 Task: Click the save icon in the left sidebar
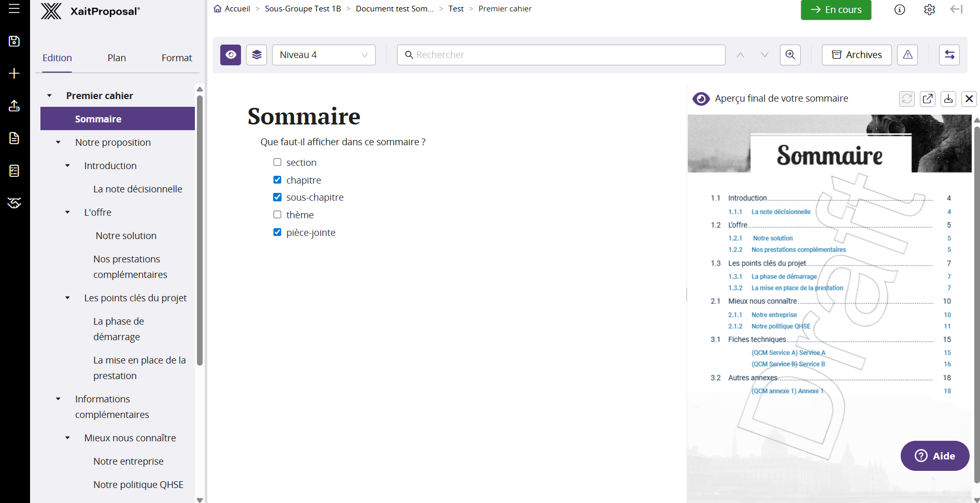click(x=14, y=41)
